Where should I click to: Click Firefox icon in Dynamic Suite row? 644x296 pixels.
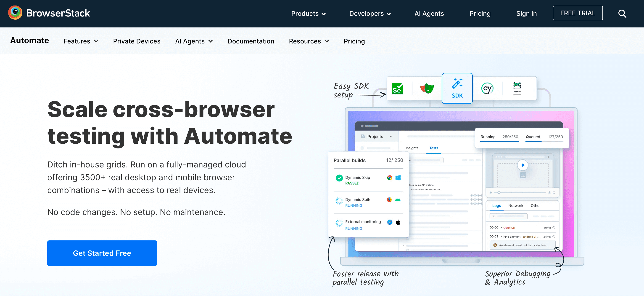pyautogui.click(x=389, y=200)
